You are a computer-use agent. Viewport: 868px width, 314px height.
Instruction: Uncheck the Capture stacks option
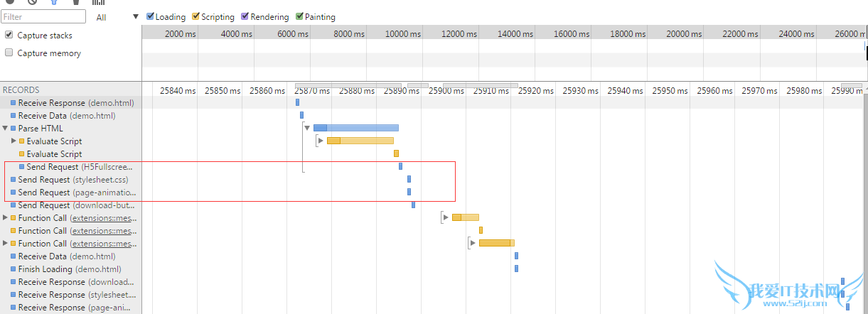pos(9,35)
